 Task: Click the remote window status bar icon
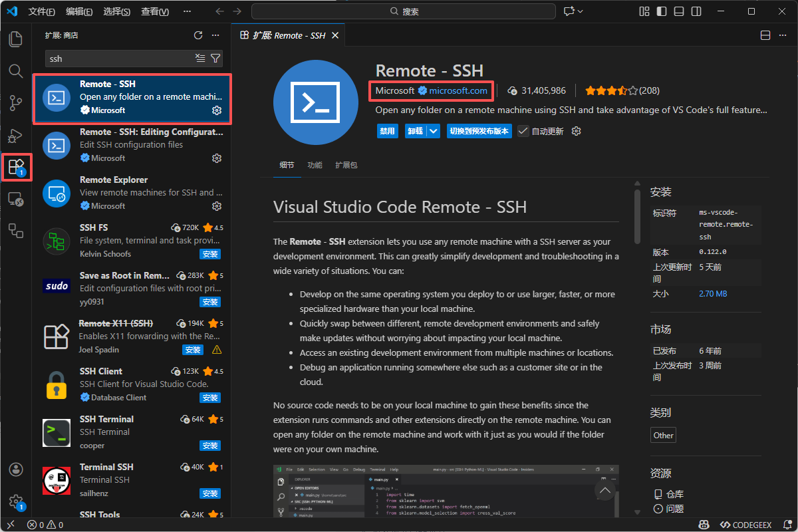tap(10, 525)
